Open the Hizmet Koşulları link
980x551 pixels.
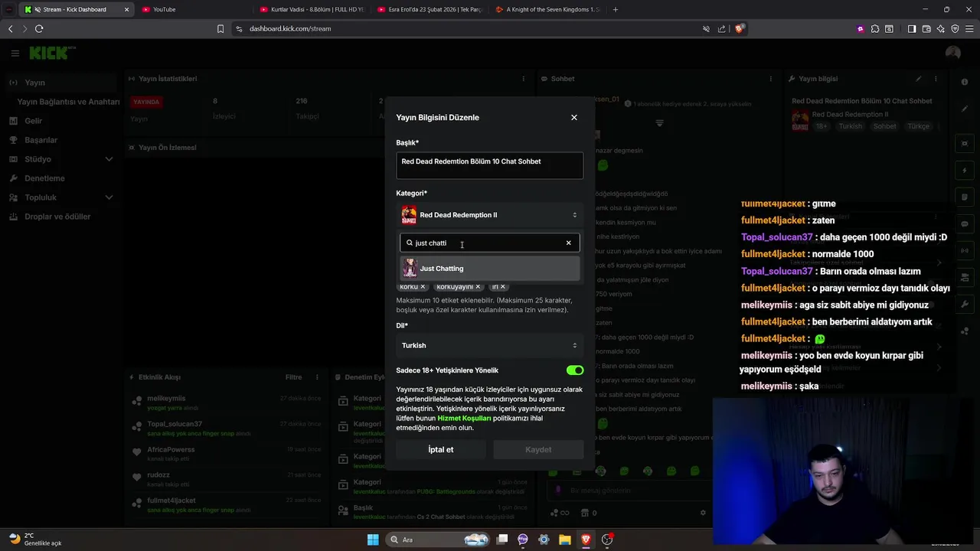pyautogui.click(x=464, y=419)
